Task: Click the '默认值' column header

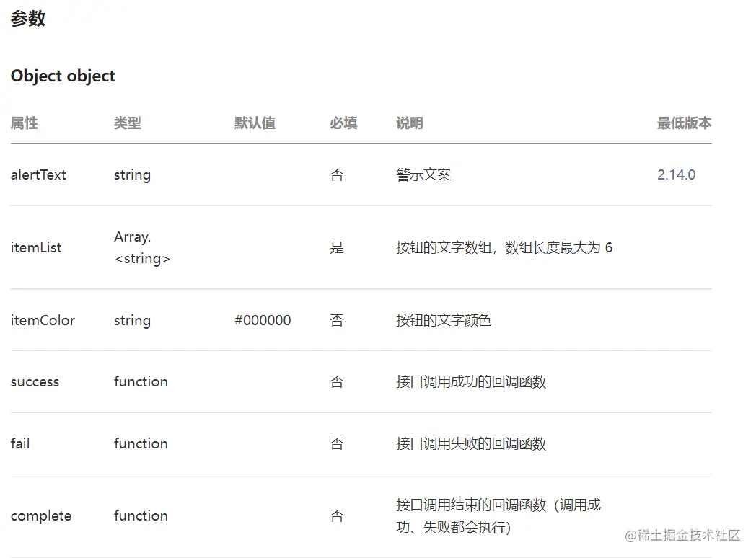Action: (x=255, y=123)
